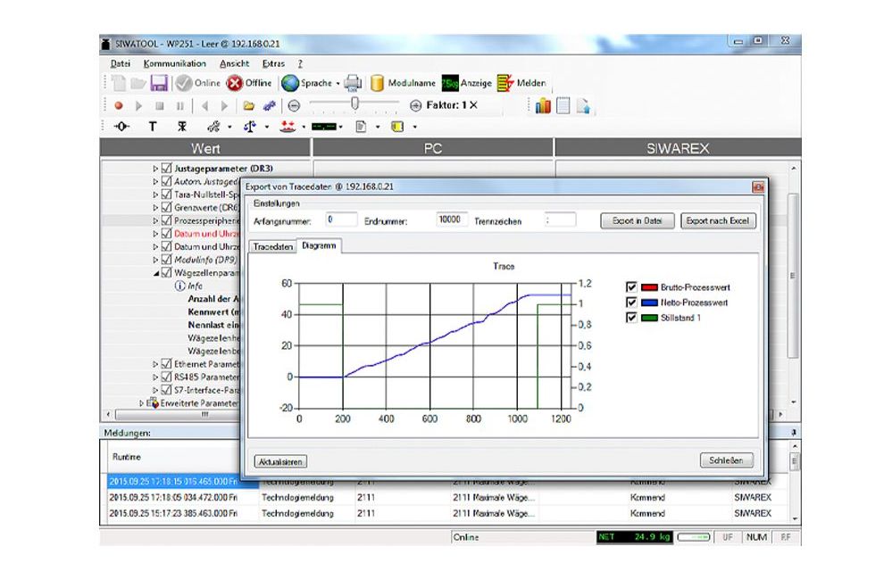This screenshot has height=588, width=892.
Task: Open the Datei menu
Action: [121, 63]
